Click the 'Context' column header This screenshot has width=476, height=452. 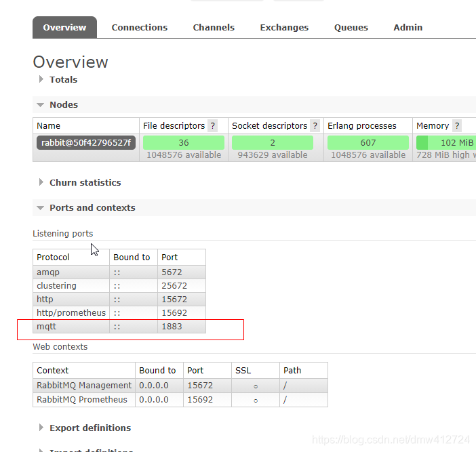[53, 371]
